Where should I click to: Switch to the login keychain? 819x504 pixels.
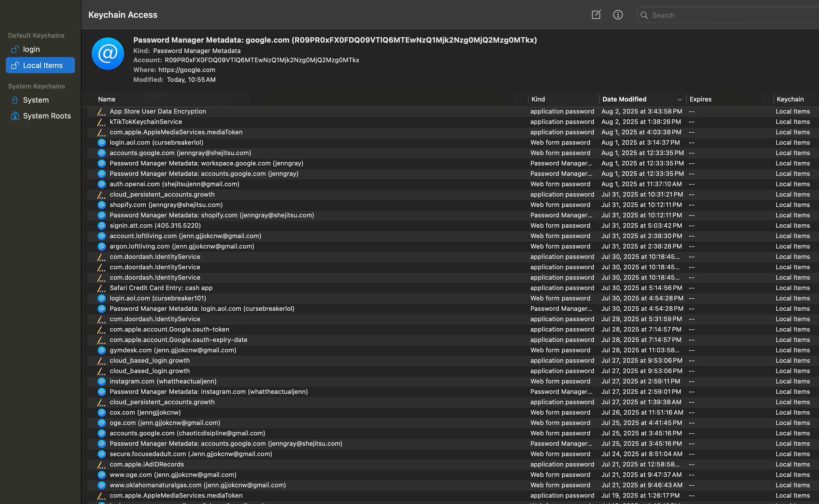pyautogui.click(x=31, y=49)
